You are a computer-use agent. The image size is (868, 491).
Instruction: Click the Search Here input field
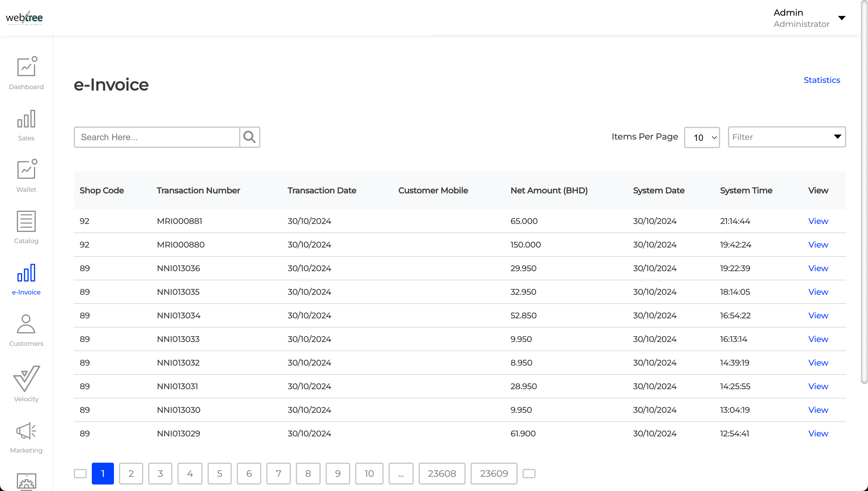point(157,137)
